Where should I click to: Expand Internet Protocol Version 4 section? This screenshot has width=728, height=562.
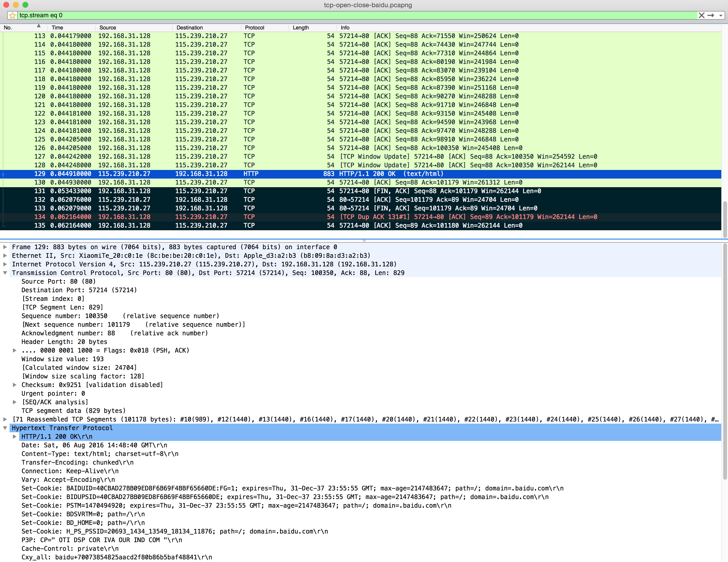[x=5, y=264]
